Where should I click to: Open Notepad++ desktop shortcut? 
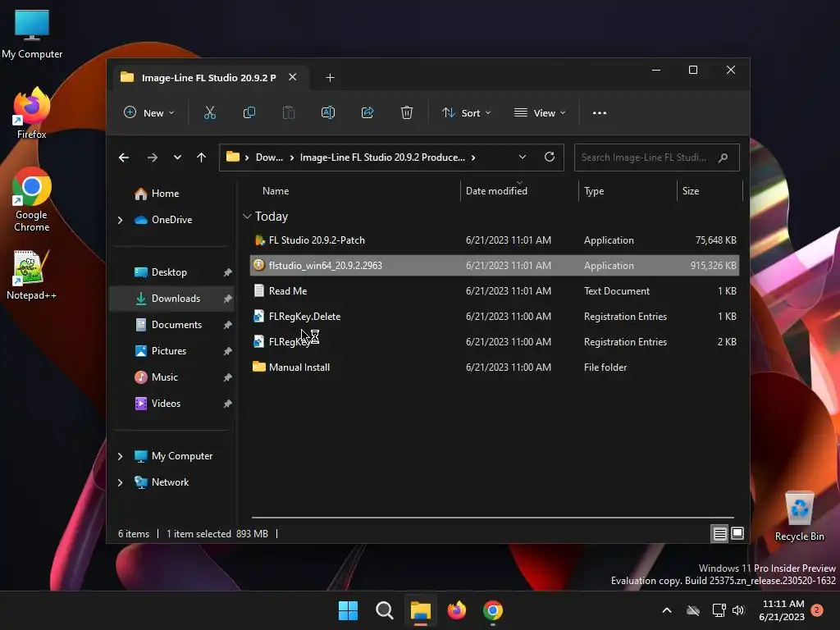pos(32,275)
